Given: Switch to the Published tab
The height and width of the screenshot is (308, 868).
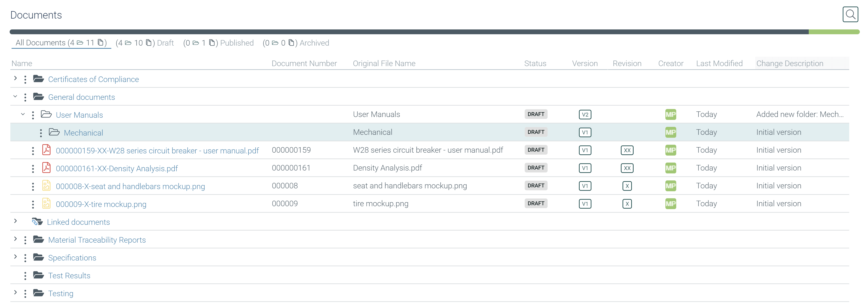Looking at the screenshot, I should click(x=218, y=43).
